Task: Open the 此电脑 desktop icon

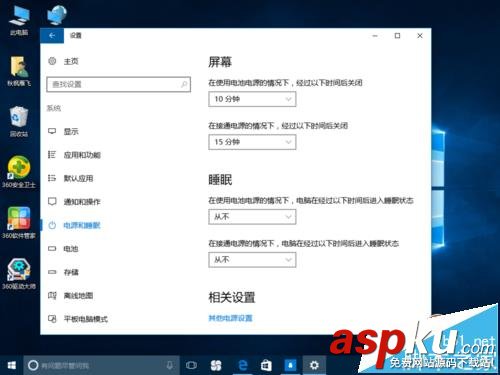Action: [x=19, y=20]
